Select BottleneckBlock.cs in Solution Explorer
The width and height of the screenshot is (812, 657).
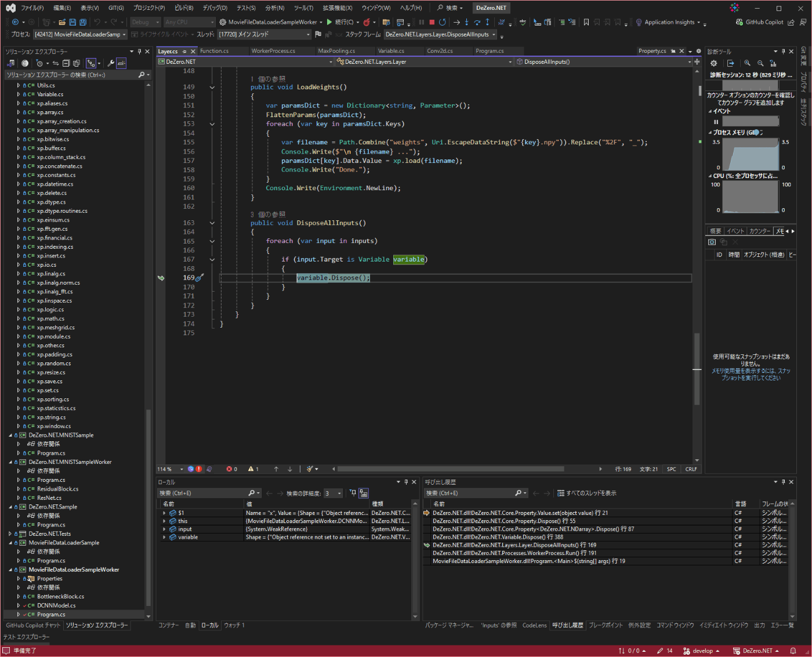pyautogui.click(x=60, y=596)
